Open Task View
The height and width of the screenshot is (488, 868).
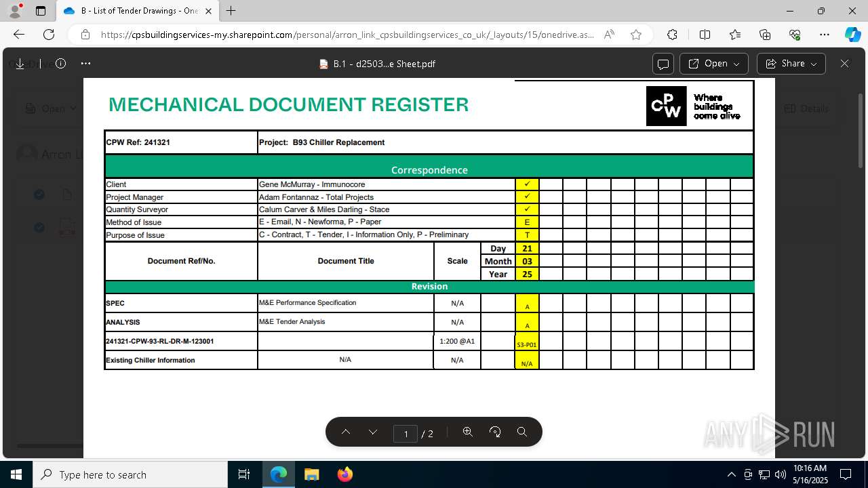coord(244,474)
